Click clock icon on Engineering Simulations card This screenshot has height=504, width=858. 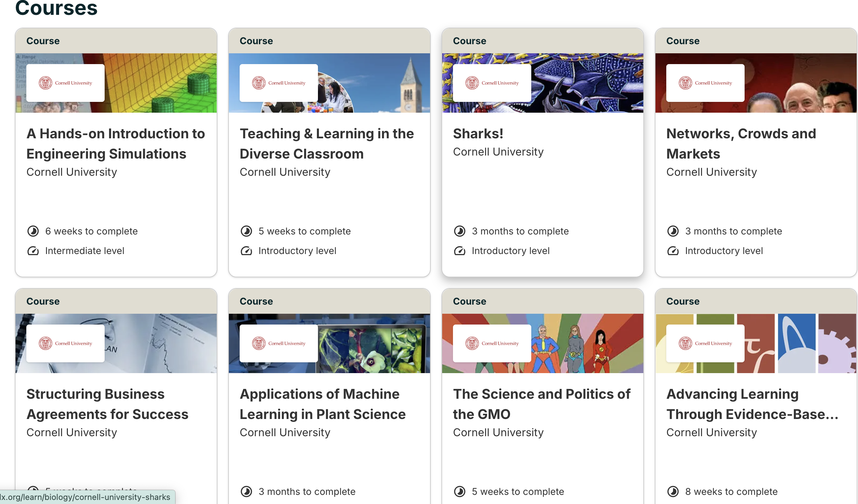pyautogui.click(x=33, y=231)
